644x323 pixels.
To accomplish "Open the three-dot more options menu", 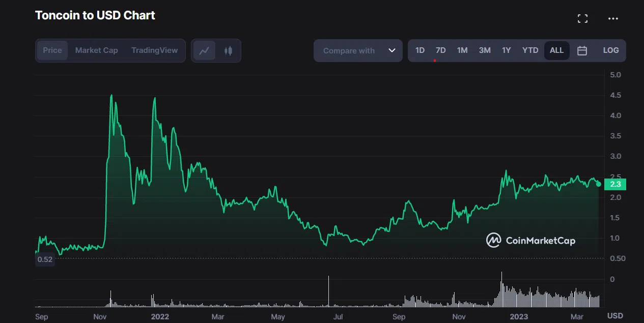I will point(613,19).
